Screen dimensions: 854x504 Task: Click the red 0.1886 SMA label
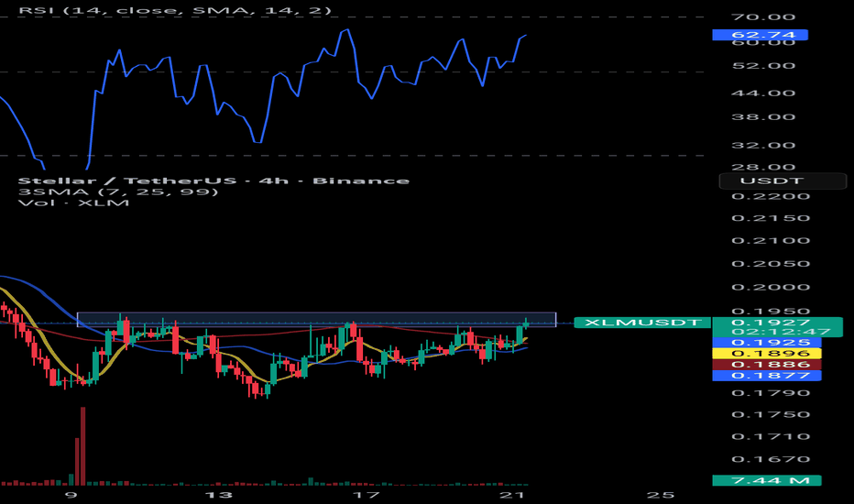pos(766,365)
